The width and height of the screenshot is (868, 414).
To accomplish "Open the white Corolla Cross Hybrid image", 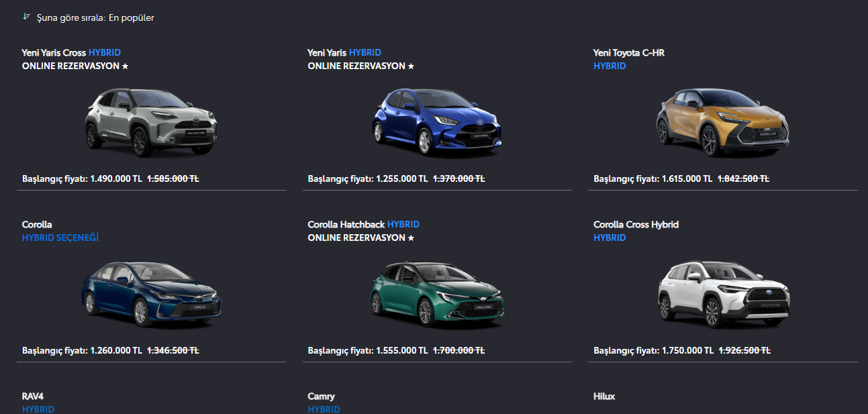I will 723,295.
